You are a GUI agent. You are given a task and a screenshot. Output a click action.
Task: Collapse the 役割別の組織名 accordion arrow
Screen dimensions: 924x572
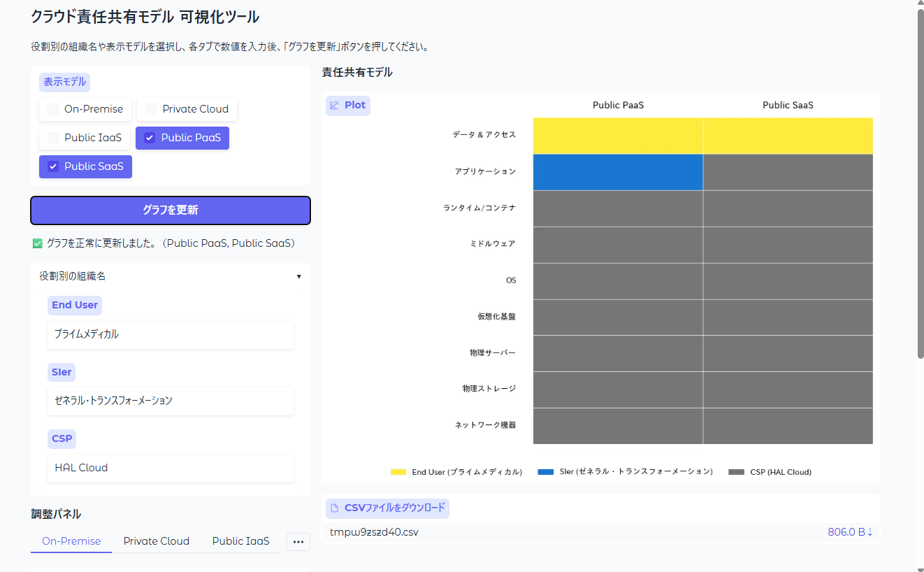coord(299,277)
